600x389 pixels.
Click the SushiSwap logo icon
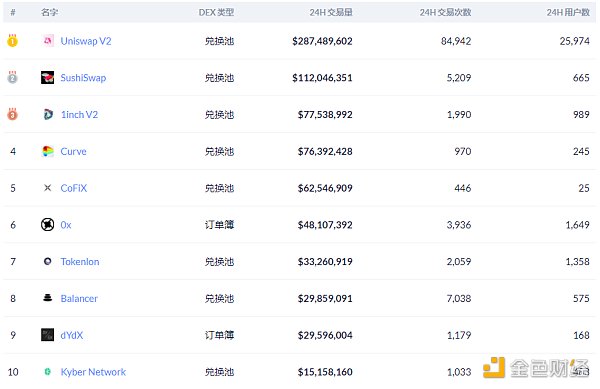point(47,78)
